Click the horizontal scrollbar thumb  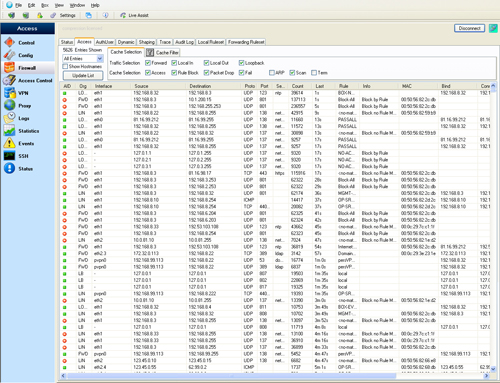coord(231,376)
